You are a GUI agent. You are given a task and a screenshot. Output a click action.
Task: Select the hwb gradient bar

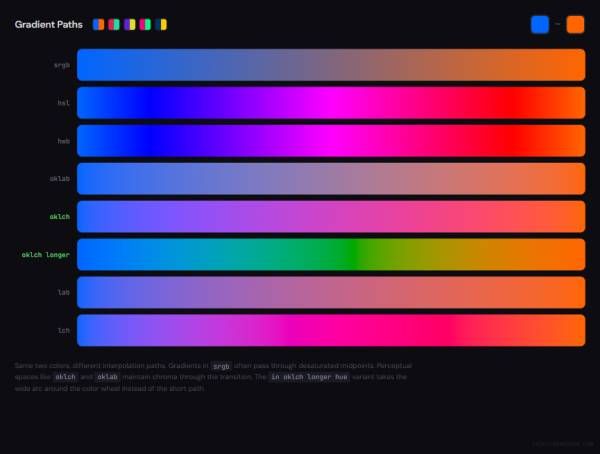click(330, 141)
